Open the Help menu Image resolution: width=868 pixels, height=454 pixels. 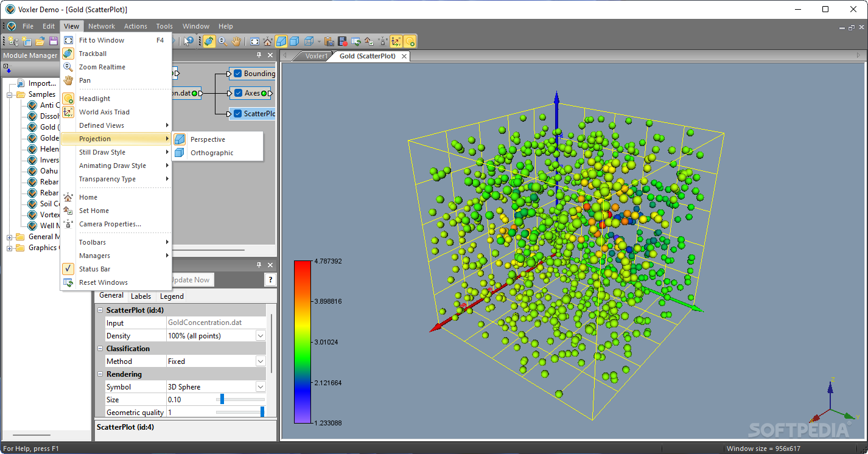pos(226,26)
